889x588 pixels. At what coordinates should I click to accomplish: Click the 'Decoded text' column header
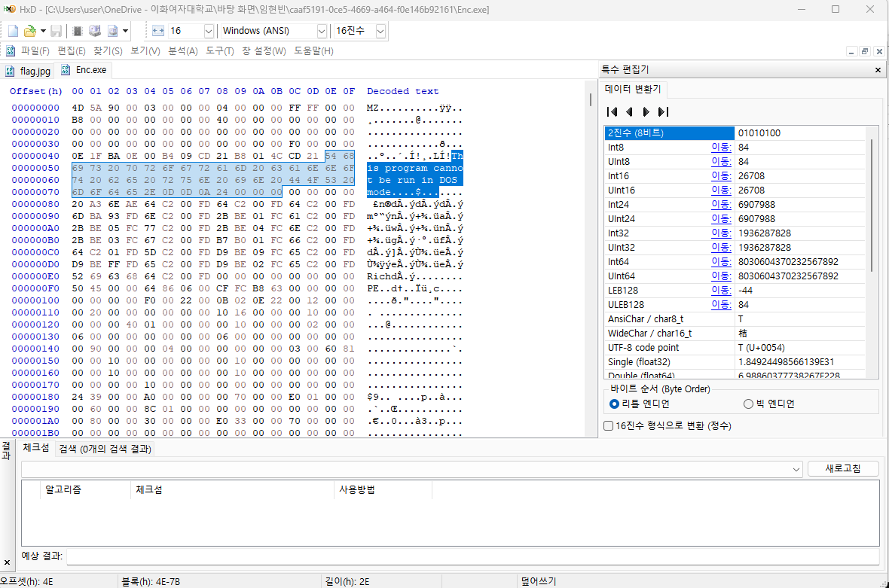coord(402,91)
